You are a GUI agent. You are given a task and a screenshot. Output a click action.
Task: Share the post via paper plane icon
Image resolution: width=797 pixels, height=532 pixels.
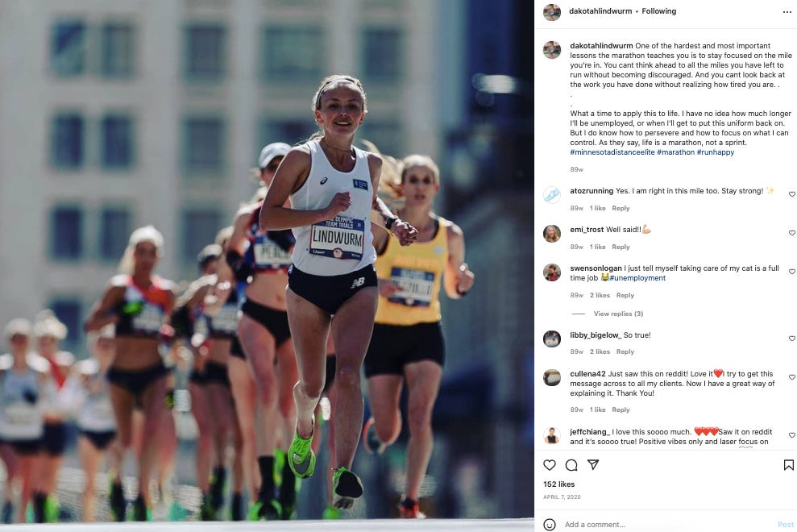pyautogui.click(x=593, y=464)
